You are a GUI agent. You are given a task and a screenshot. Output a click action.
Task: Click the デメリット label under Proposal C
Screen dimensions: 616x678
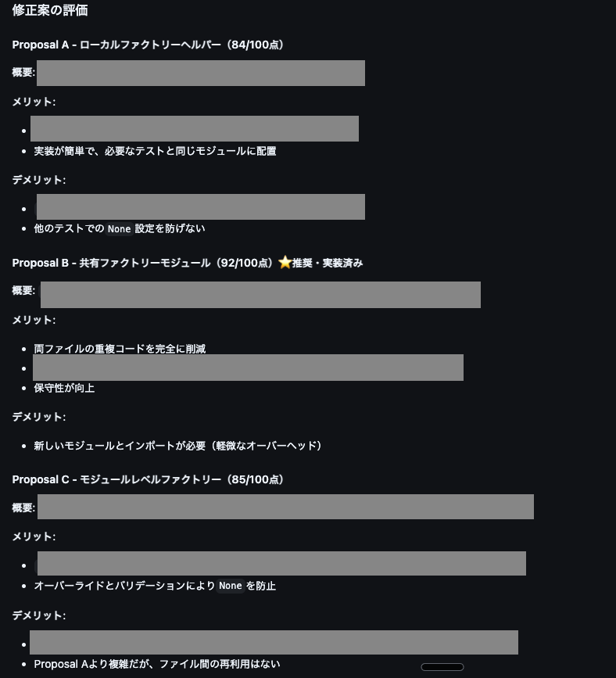38,615
